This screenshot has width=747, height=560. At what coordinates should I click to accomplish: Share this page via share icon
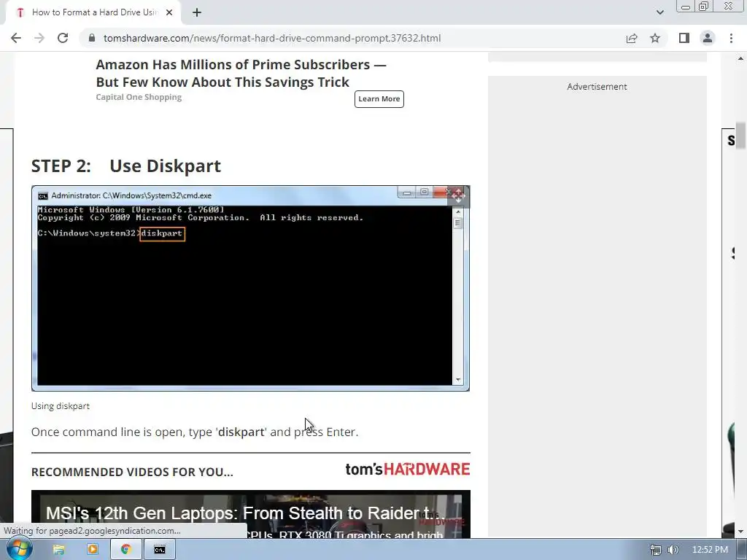[x=632, y=38]
